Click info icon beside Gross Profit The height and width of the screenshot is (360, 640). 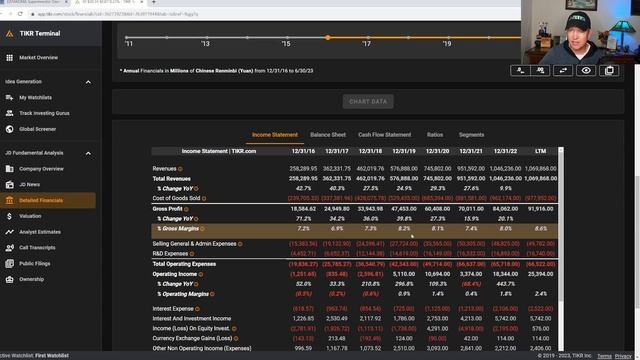pos(186,209)
